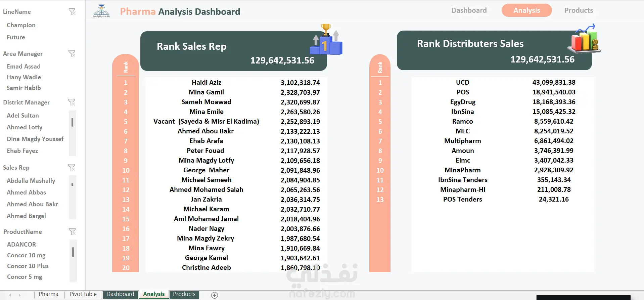Clear the Area Manager slicer filter
Viewport: 644px width, 300px height.
[x=72, y=53]
